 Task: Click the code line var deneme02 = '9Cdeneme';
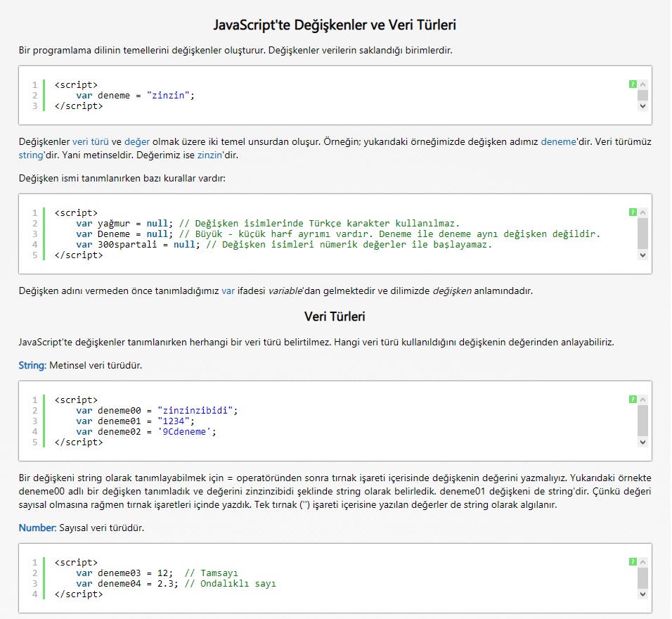[x=146, y=431]
